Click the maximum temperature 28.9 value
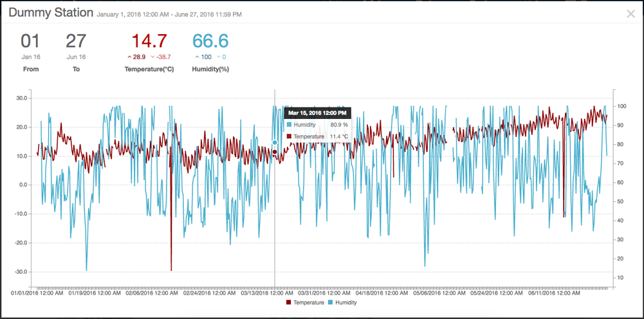644x319 pixels. [x=137, y=57]
